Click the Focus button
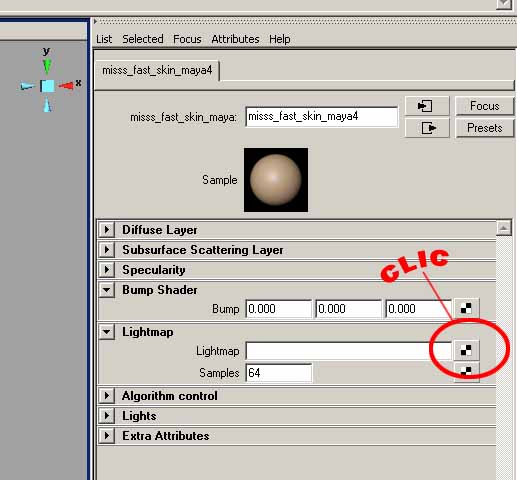This screenshot has width=517, height=480. click(x=485, y=106)
